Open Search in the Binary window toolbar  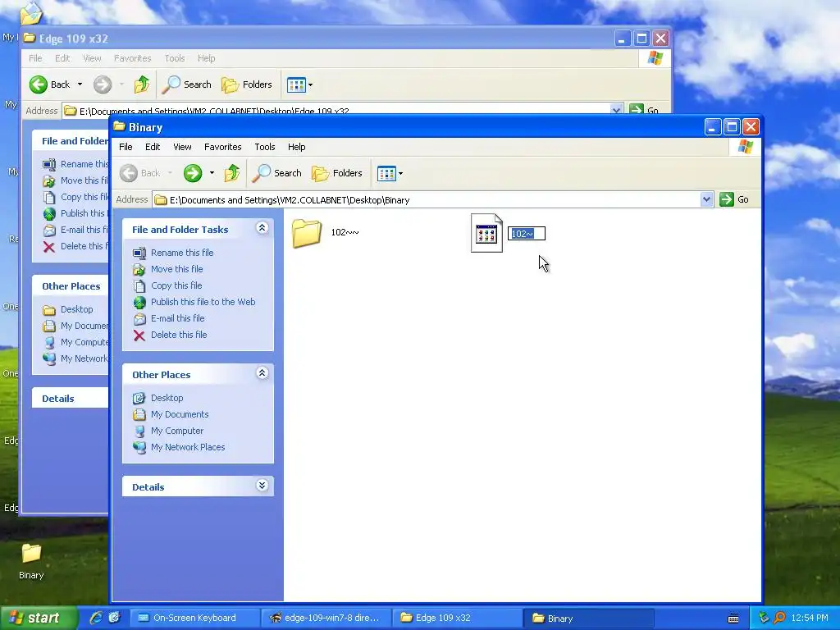(277, 173)
